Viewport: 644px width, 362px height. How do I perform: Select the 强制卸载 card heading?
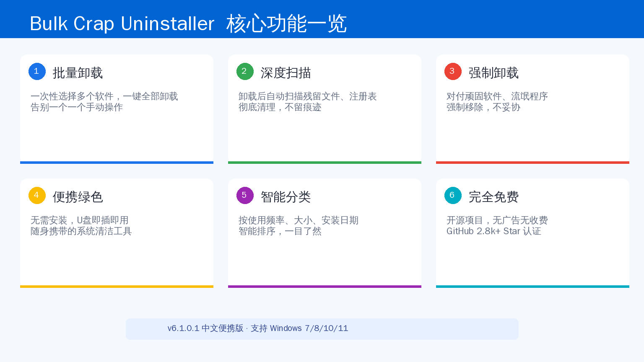[493, 73]
